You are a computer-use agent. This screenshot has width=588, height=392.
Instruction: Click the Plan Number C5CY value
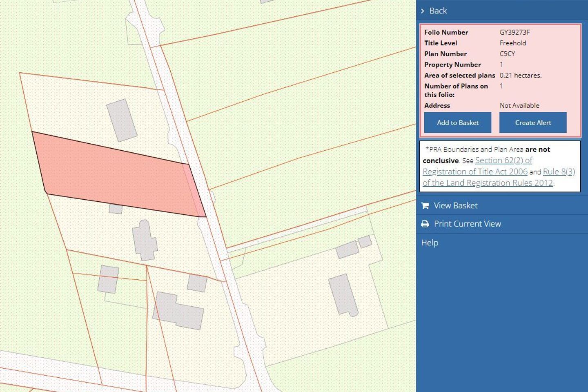[508, 53]
